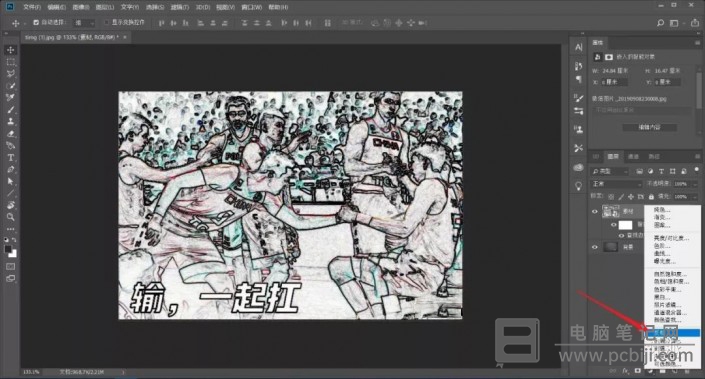Choose 亮度/对比度 from the adjustment menu
This screenshot has height=379, width=705.
(x=671, y=238)
